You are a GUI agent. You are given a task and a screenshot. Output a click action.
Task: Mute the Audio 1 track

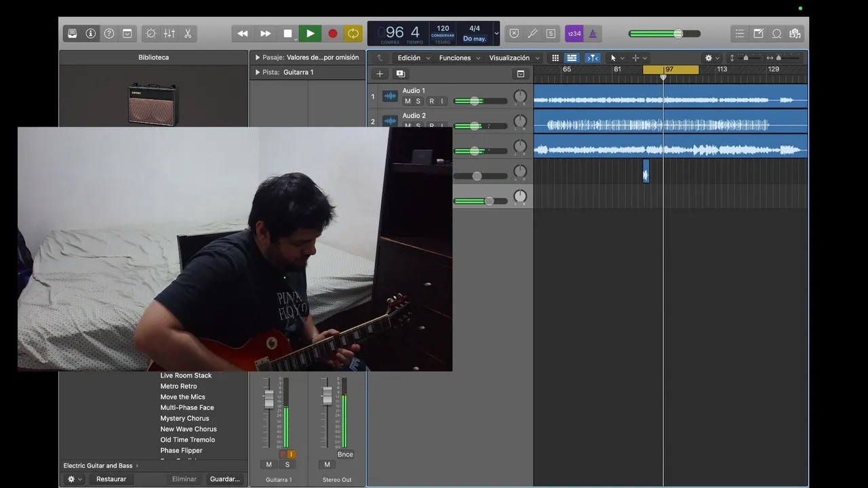(x=408, y=101)
